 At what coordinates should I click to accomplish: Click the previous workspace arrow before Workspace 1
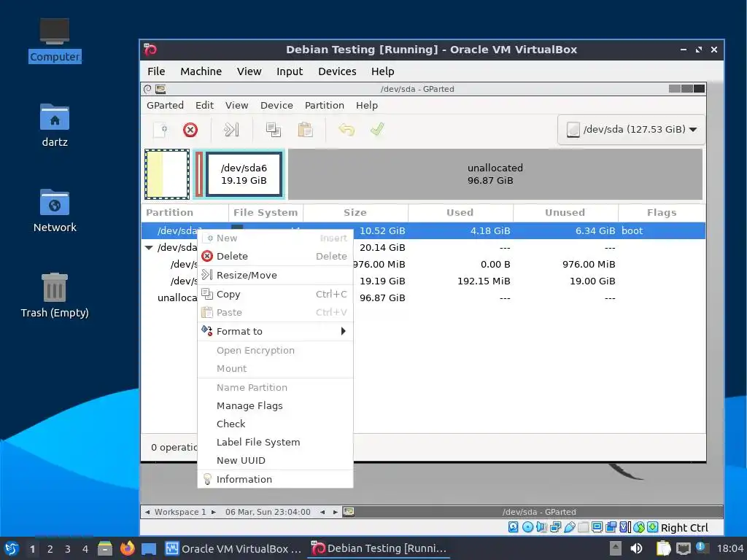click(147, 513)
